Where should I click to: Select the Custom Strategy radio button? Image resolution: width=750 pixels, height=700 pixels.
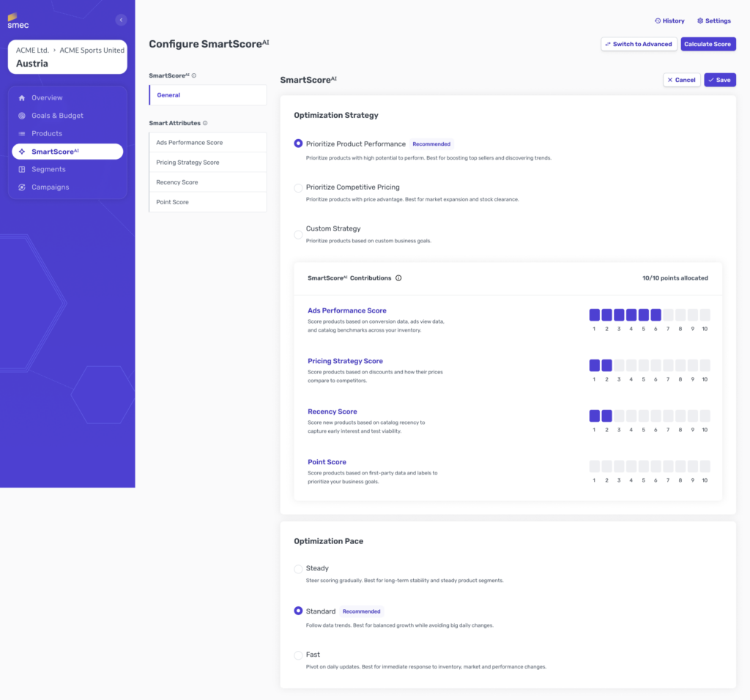tap(298, 234)
